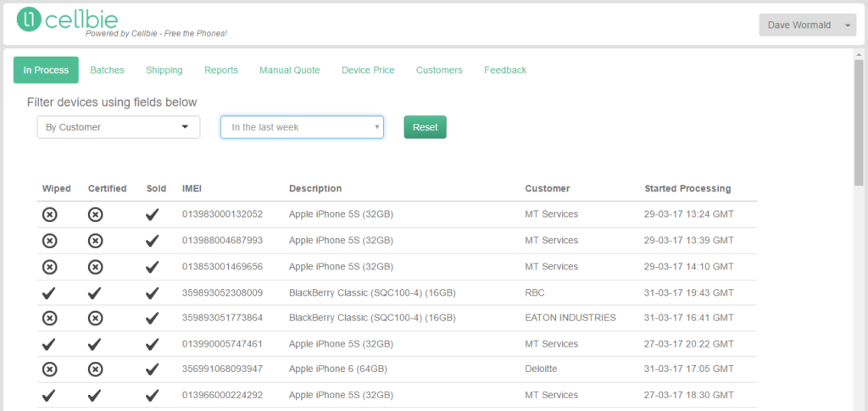
Task: Go to the Reports tab
Action: click(x=221, y=70)
